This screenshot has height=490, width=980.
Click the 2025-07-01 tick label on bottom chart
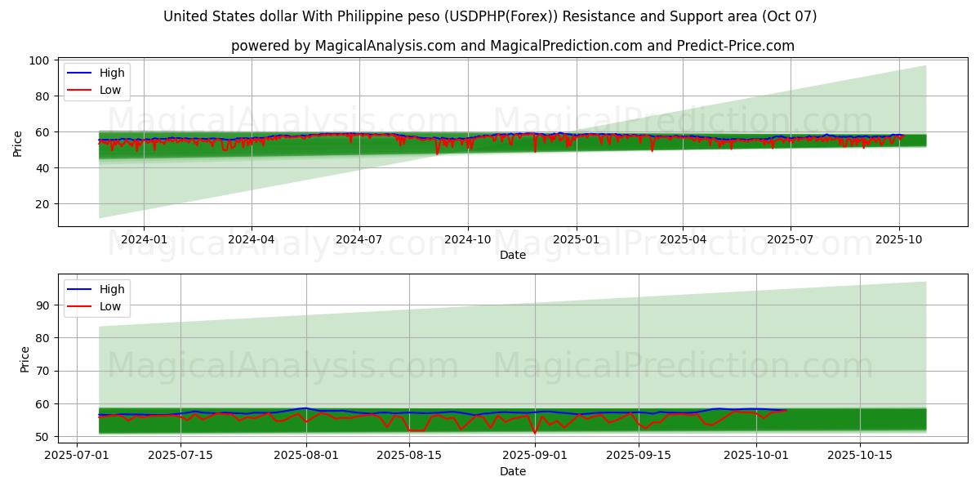[x=78, y=456]
